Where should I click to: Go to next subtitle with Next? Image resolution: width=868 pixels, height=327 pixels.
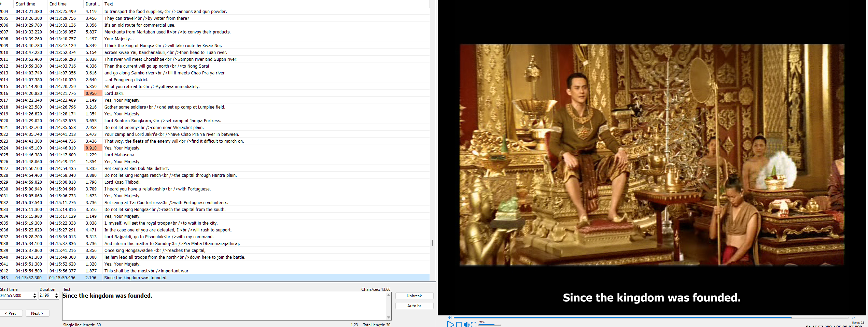pos(37,313)
